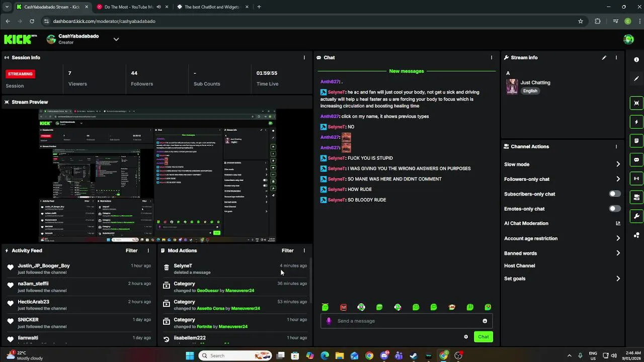The height and width of the screenshot is (362, 644).
Task: Click the pencil icon in right sidebar
Action: click(x=636, y=78)
